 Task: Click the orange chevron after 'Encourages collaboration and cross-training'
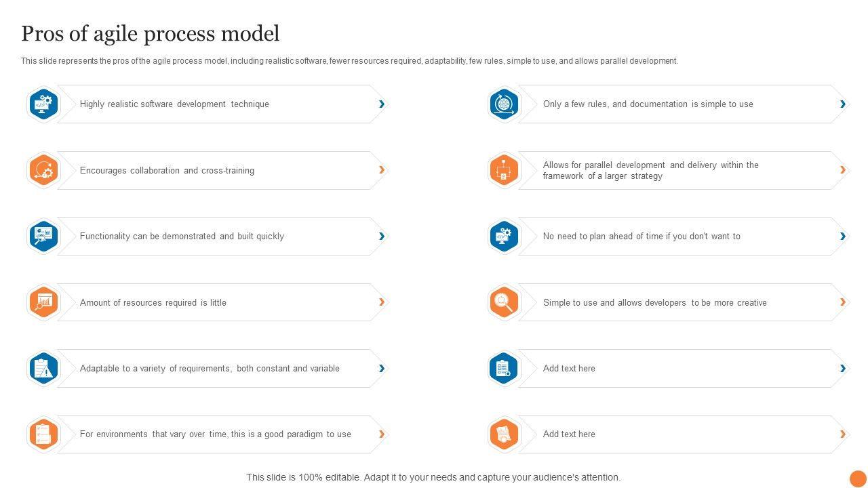point(382,170)
